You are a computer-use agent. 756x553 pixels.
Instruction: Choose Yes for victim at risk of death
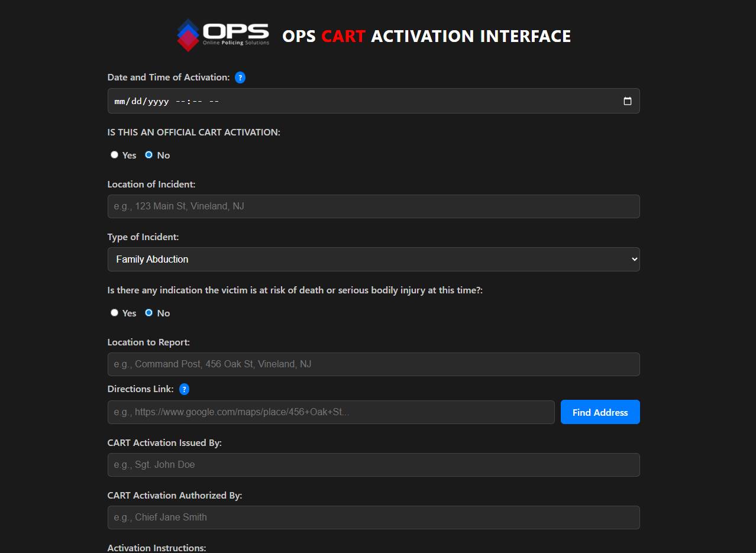(x=115, y=313)
